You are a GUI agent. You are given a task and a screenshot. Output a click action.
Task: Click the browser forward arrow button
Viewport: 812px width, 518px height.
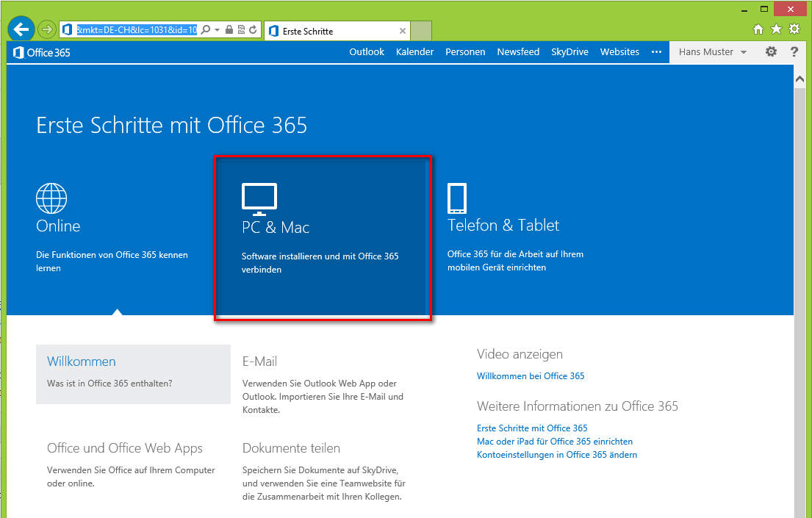click(x=47, y=29)
